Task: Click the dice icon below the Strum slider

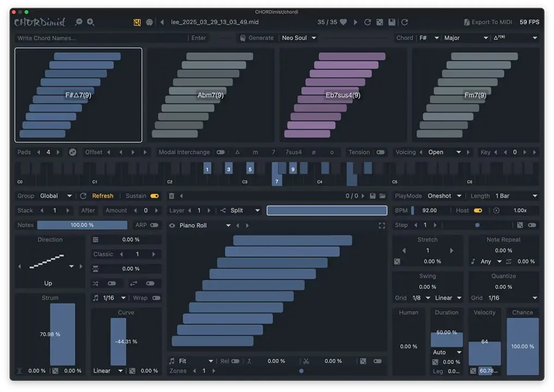Action: click(56, 371)
